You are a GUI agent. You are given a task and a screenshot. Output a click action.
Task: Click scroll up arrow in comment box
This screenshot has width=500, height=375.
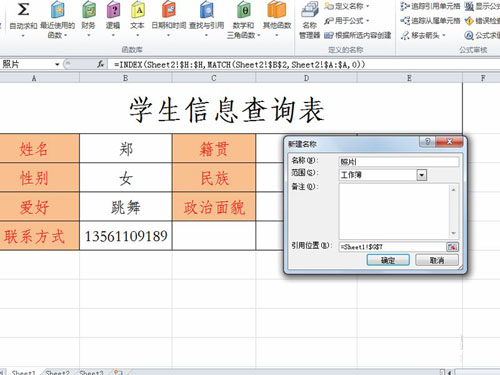point(453,189)
